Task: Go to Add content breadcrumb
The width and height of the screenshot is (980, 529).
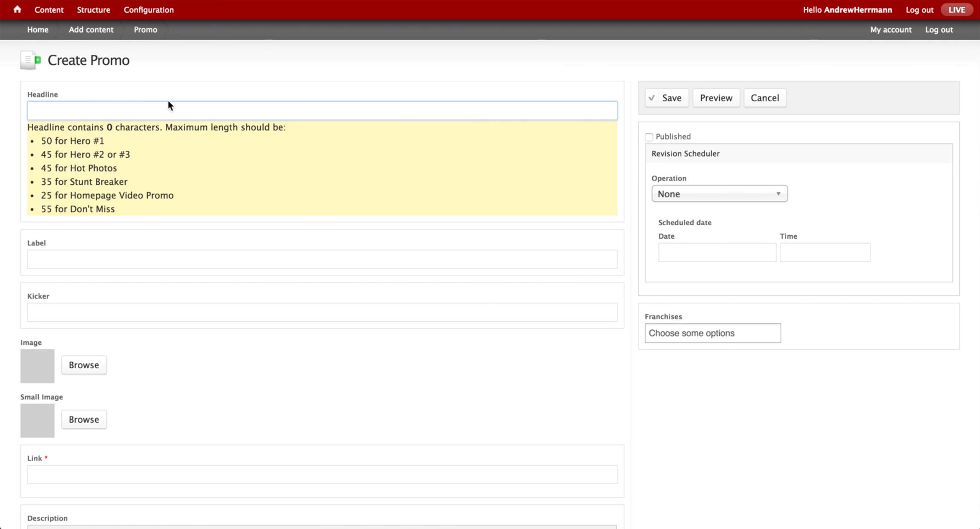Action: (x=91, y=30)
